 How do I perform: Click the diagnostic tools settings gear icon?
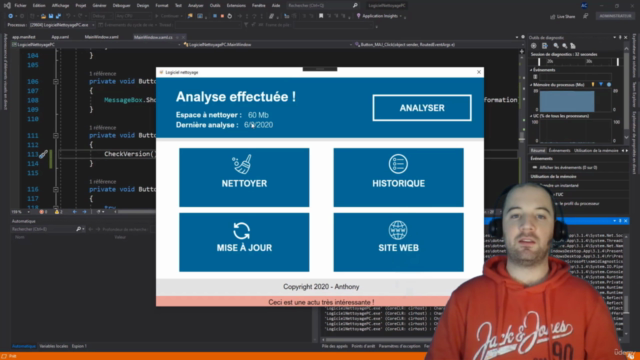tap(533, 46)
